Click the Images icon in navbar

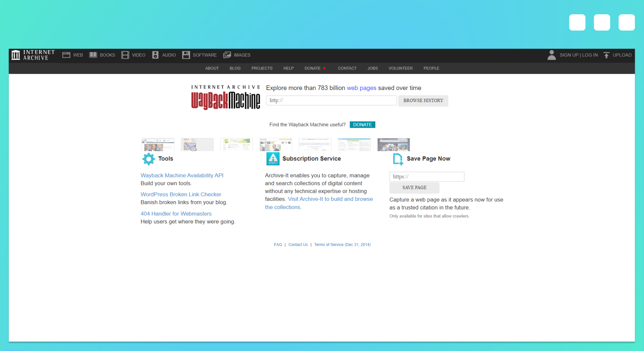227,55
